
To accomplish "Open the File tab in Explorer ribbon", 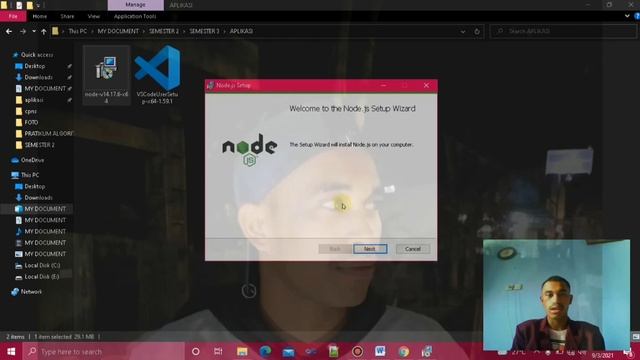I will (13, 16).
